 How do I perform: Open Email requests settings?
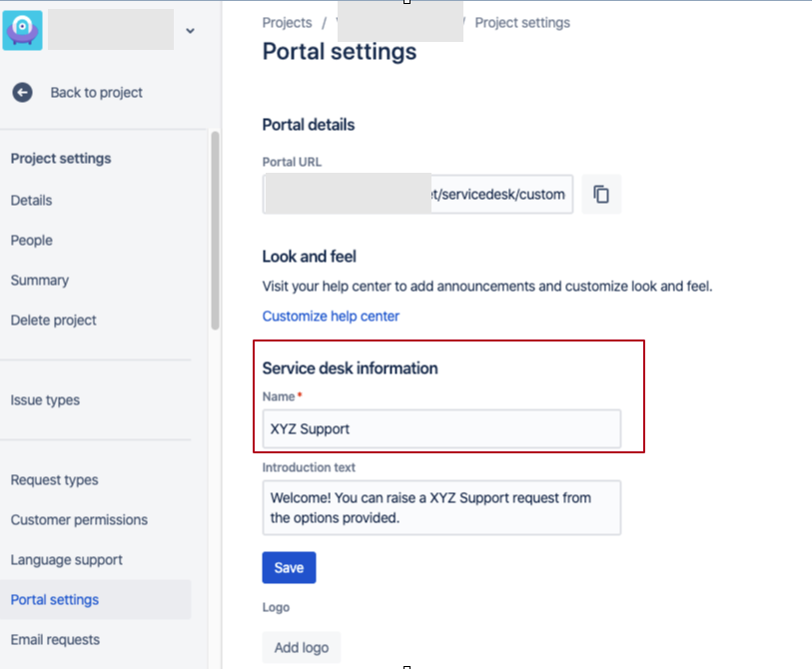pyautogui.click(x=55, y=639)
